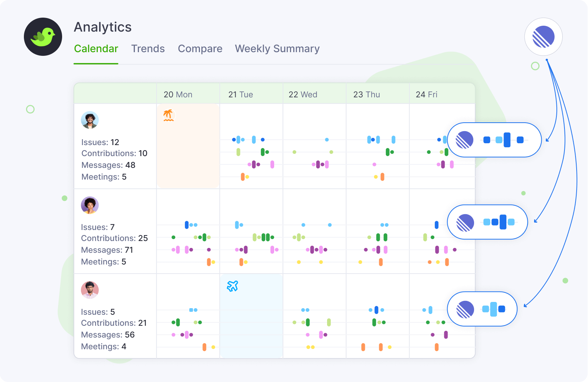Open the Compare tab
The height and width of the screenshot is (382, 588).
point(200,49)
